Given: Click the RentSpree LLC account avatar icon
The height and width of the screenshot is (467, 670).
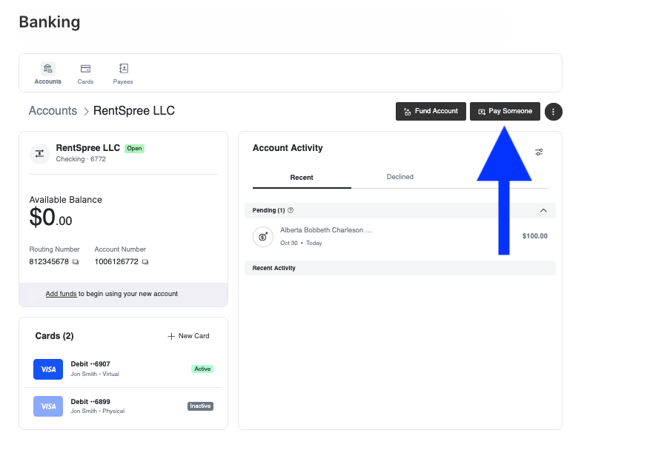Looking at the screenshot, I should pyautogui.click(x=40, y=153).
